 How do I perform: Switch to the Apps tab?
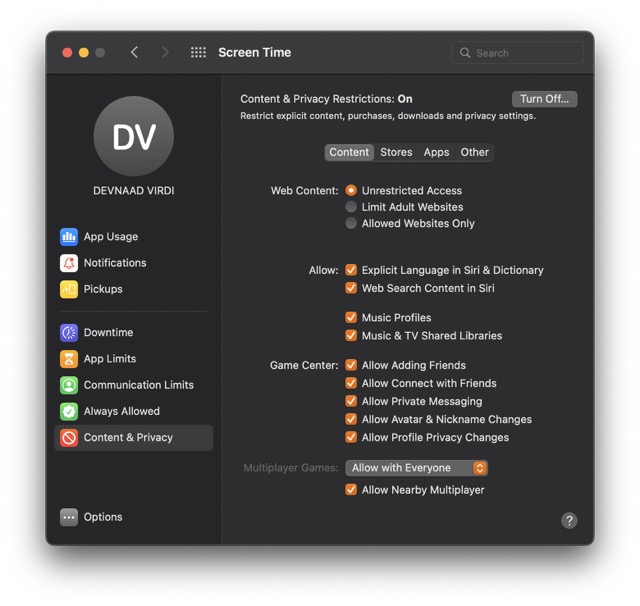pyautogui.click(x=436, y=152)
